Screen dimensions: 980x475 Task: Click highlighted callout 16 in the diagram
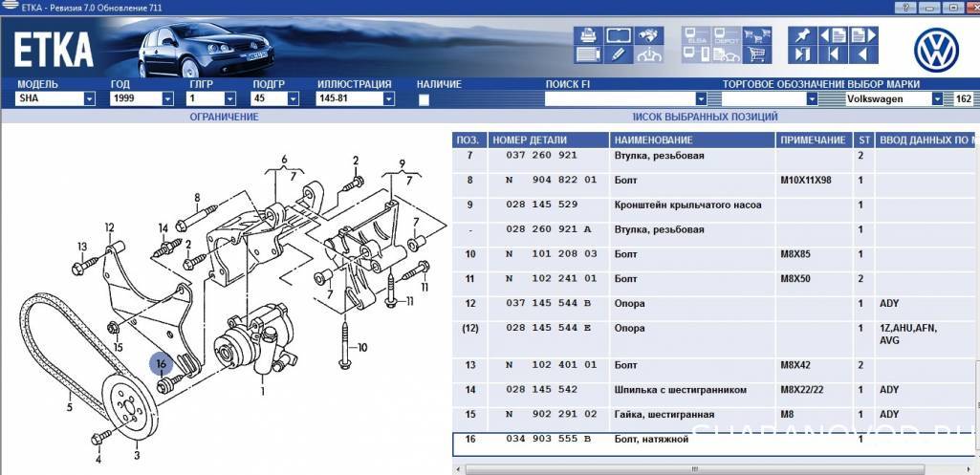pyautogui.click(x=161, y=363)
